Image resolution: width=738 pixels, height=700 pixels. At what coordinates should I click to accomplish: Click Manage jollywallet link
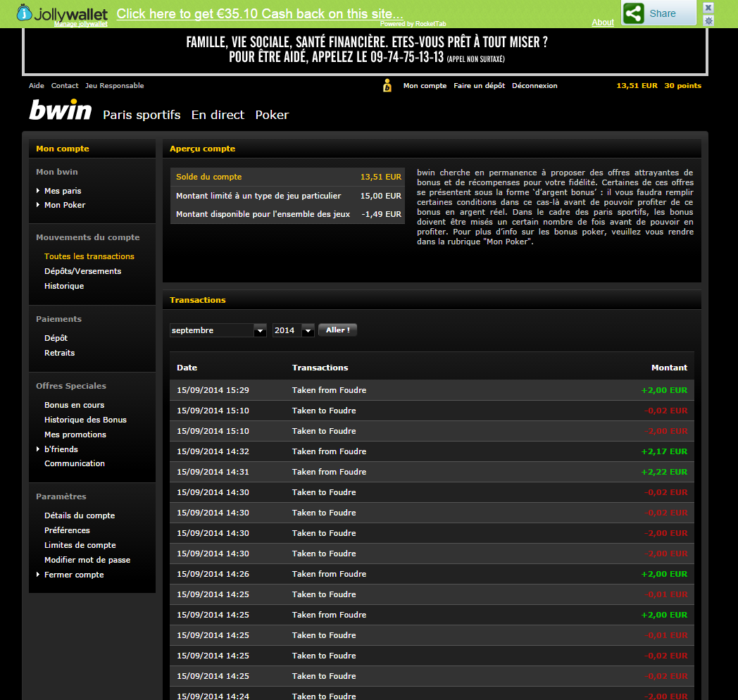pos(80,24)
